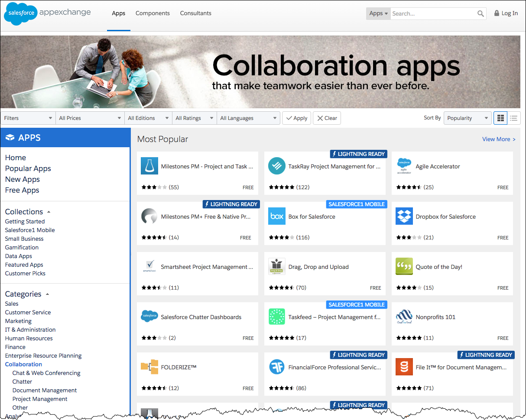526x420 pixels.
Task: Open the Customer Picks collection
Action: pos(25,273)
